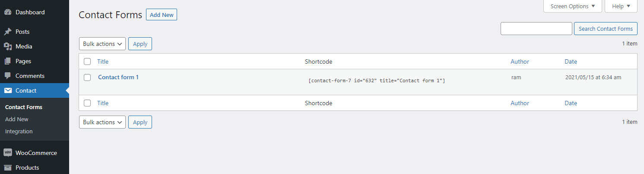Tick the checkbox beside Contact form 1
This screenshot has height=174, width=644.
tap(87, 77)
